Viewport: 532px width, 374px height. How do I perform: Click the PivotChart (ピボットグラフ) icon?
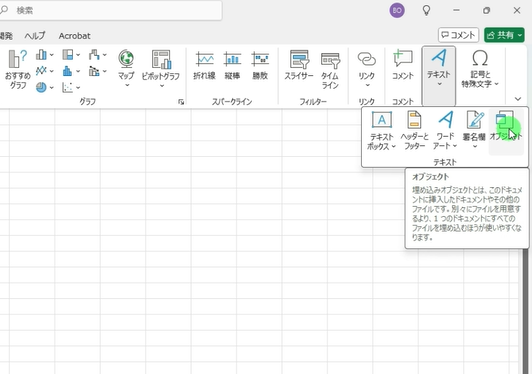161,59
